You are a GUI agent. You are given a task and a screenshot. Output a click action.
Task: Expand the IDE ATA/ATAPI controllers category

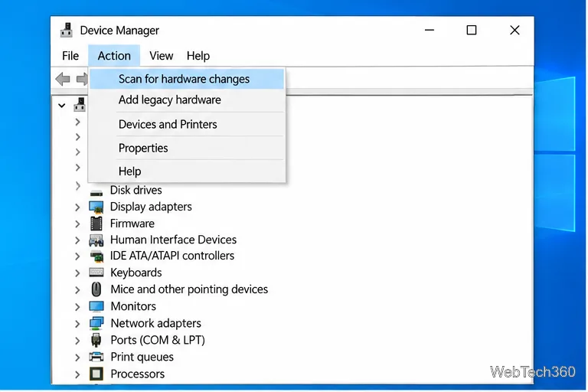pos(77,256)
